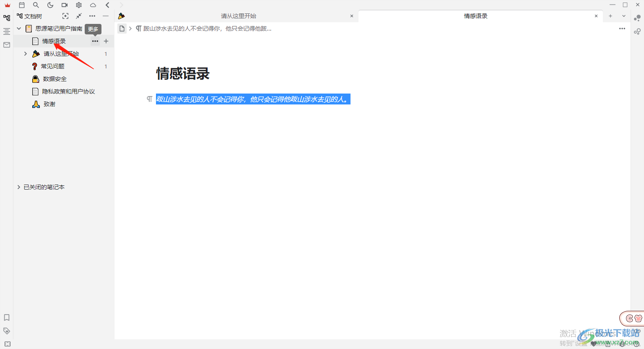Click the 情感语录 document title
644x349 pixels.
point(183,74)
